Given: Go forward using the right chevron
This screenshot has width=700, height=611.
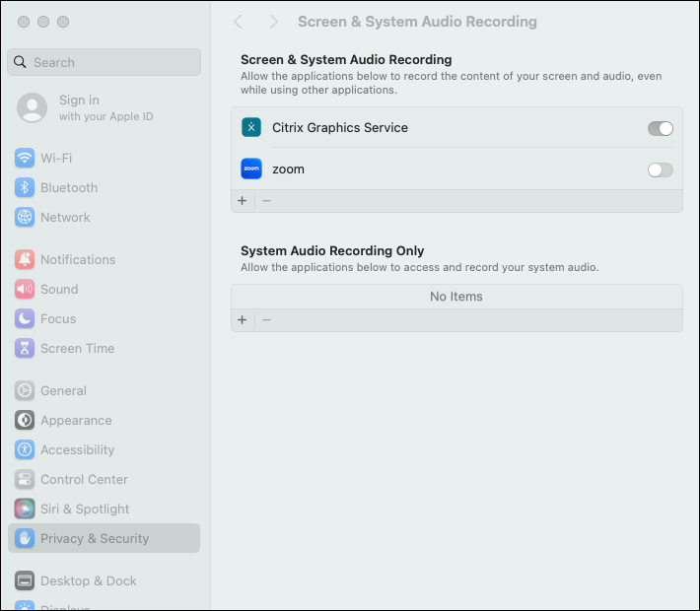Looking at the screenshot, I should (x=273, y=22).
